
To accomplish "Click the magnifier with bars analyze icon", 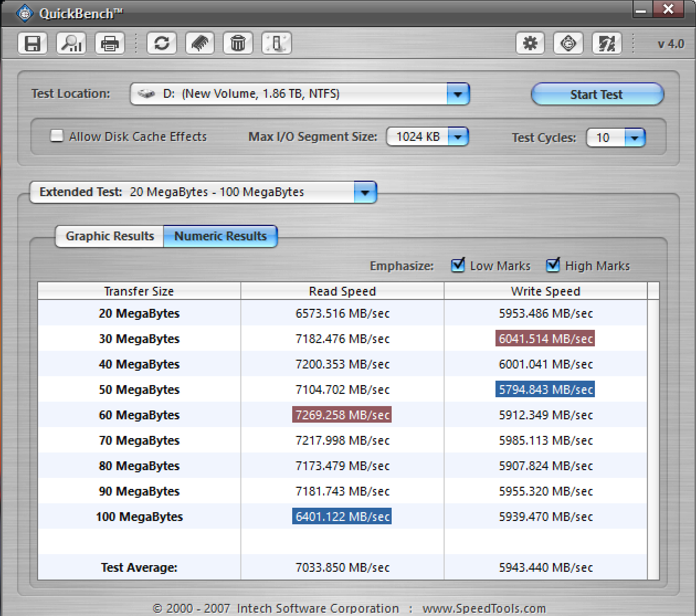I will (x=71, y=43).
